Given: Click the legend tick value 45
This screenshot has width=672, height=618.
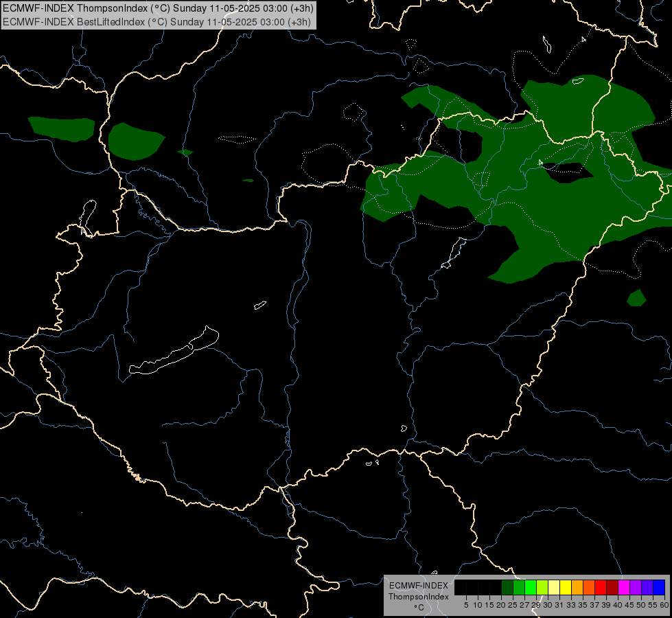Looking at the screenshot, I should [x=629, y=605].
